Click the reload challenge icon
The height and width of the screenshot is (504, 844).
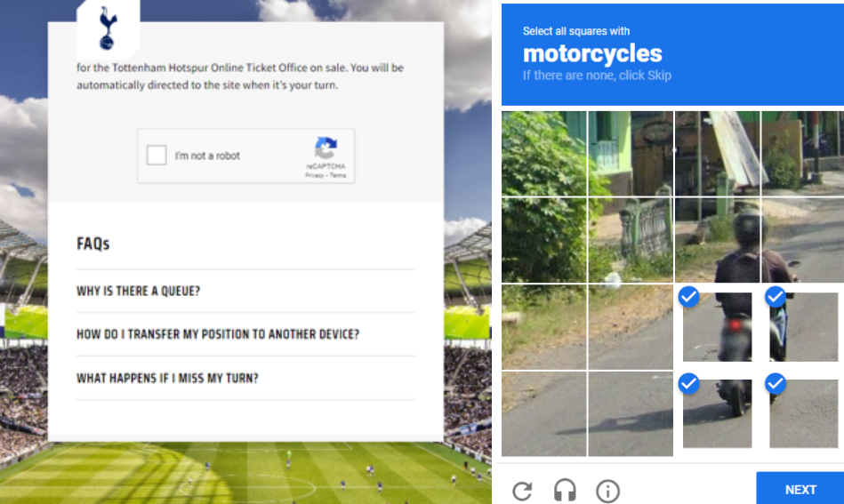(522, 491)
